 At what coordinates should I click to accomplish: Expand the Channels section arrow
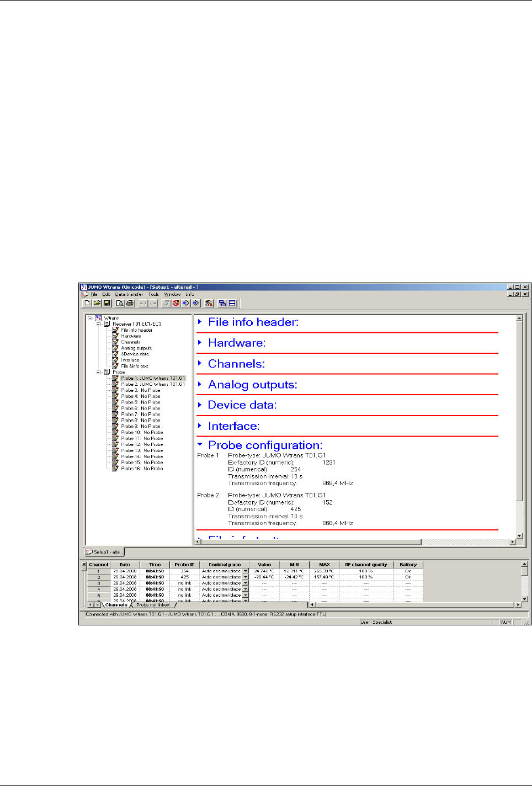point(200,363)
